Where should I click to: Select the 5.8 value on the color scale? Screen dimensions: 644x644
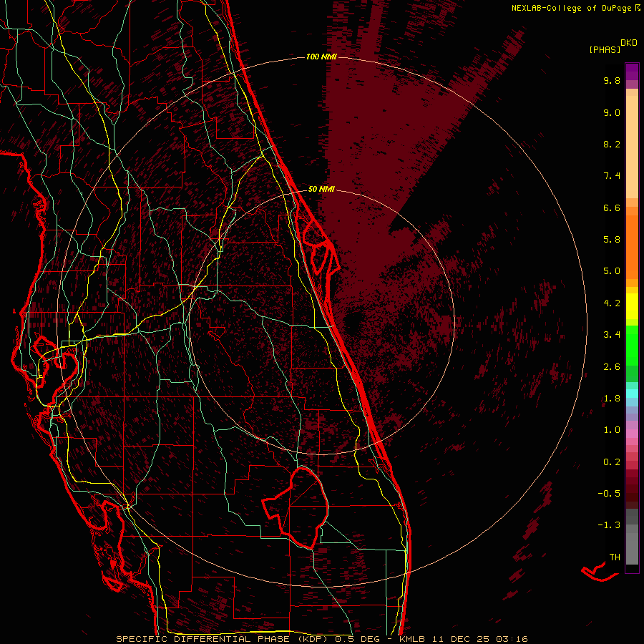(x=612, y=240)
